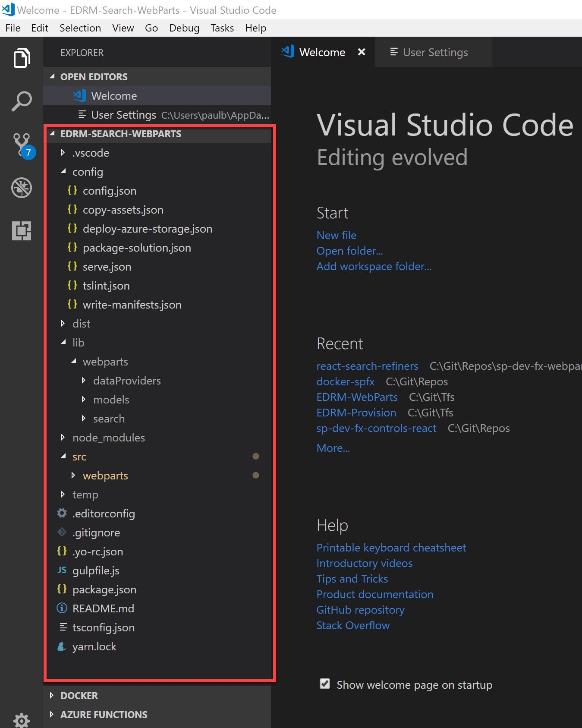582x728 pixels.
Task: Click gear icon beside .editorconfig
Action: tap(62, 513)
